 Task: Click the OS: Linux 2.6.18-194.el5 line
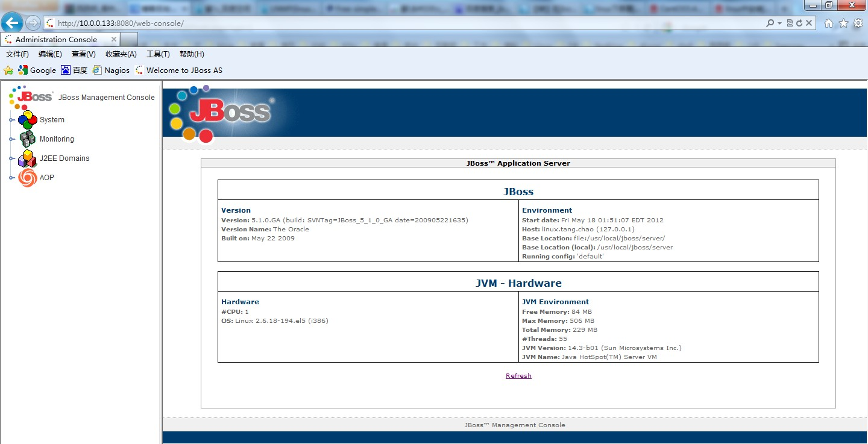click(x=275, y=320)
